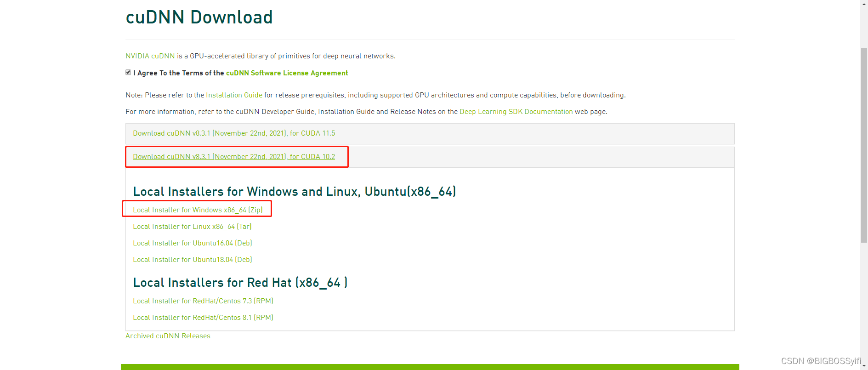This screenshot has height=370, width=868.
Task: Collapse cuDNN v8.3.1 for CUDA 10.2
Action: [234, 157]
